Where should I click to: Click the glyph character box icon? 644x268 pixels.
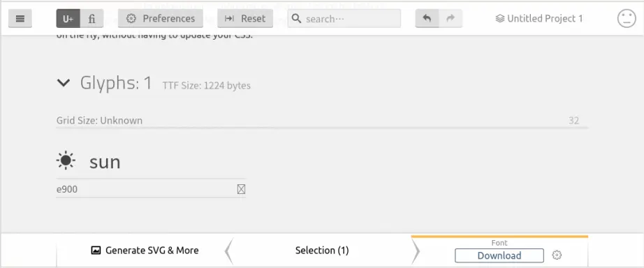point(242,189)
